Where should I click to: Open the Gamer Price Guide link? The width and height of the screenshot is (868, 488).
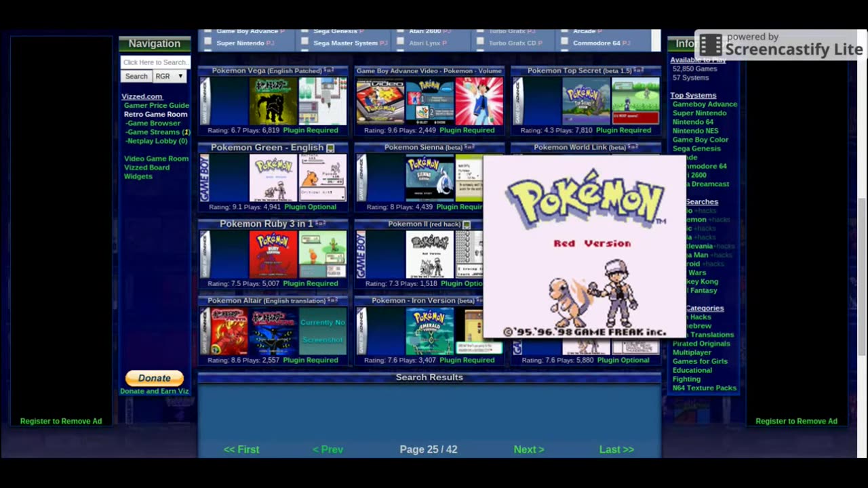(157, 105)
